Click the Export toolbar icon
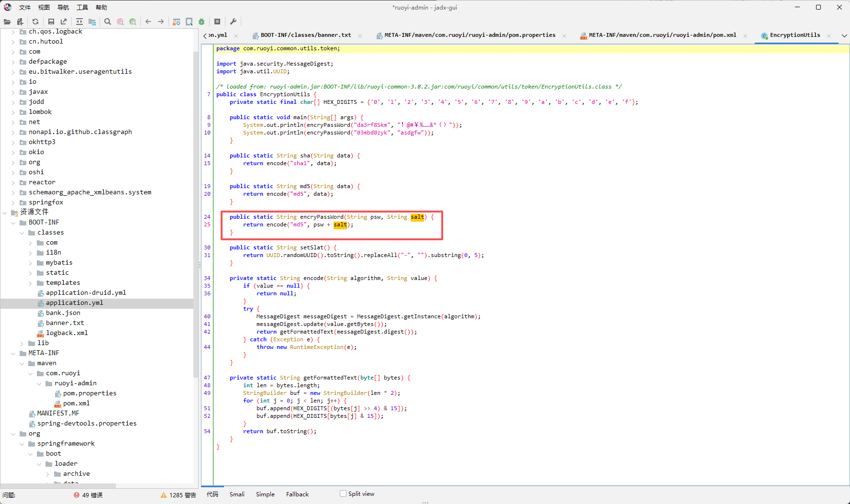This screenshot has height=504, width=850. click(x=64, y=22)
